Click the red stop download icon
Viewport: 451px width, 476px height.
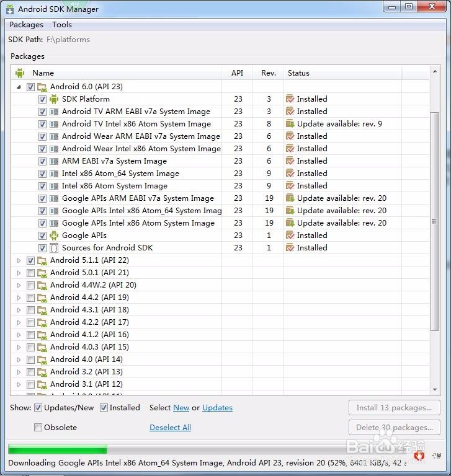419,456
